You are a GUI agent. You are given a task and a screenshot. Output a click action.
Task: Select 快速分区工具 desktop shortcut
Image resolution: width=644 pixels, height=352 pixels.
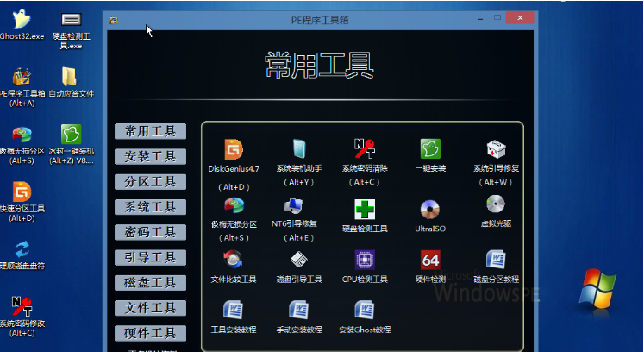point(22,202)
